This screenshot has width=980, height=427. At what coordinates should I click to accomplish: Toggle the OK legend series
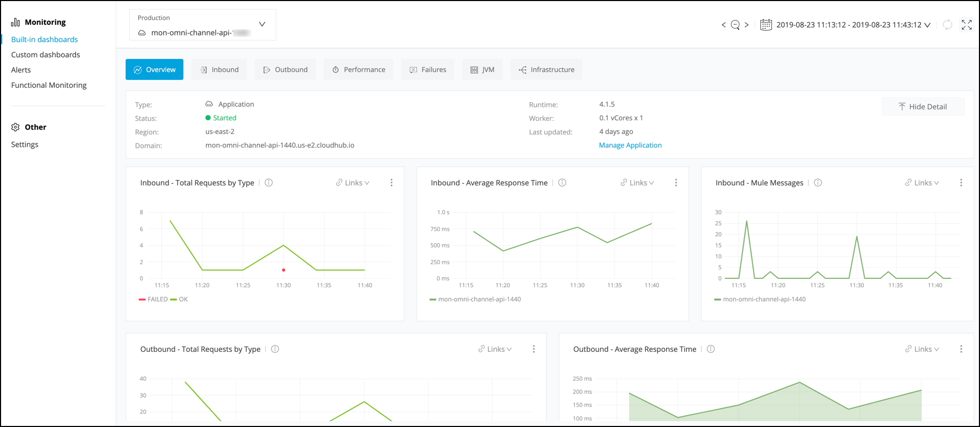click(179, 299)
